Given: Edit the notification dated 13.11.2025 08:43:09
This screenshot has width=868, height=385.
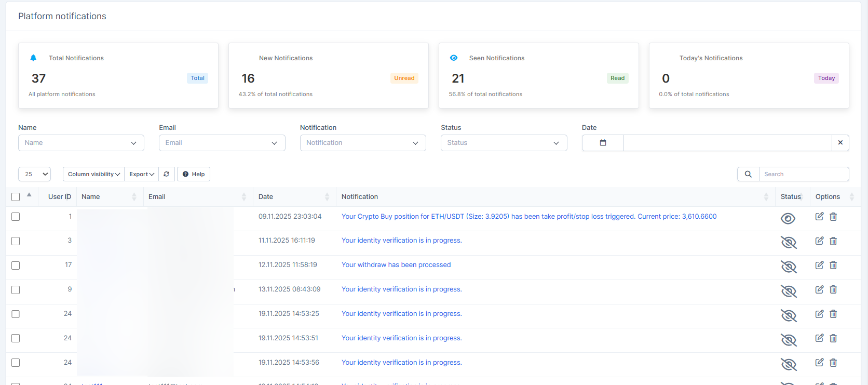Looking at the screenshot, I should click(x=819, y=289).
